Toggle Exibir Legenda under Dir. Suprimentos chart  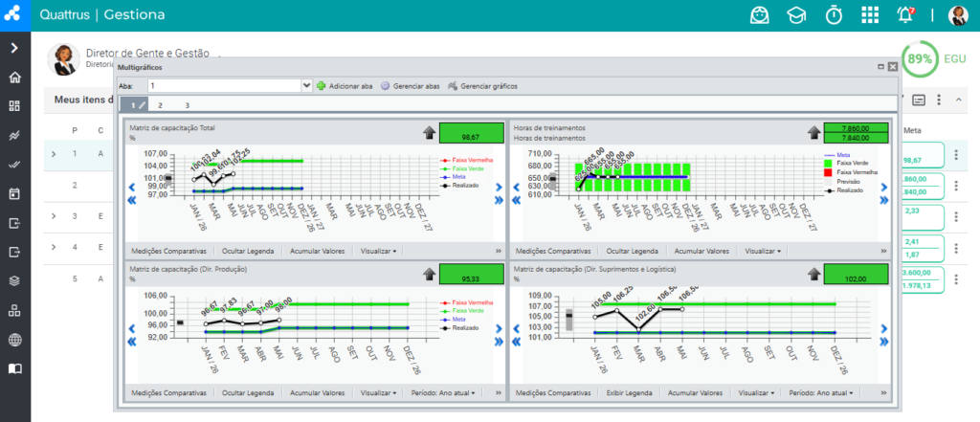pyautogui.click(x=629, y=393)
